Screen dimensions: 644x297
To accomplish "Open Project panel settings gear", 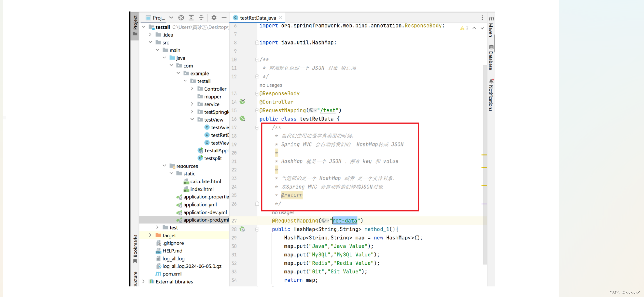I will point(214,18).
